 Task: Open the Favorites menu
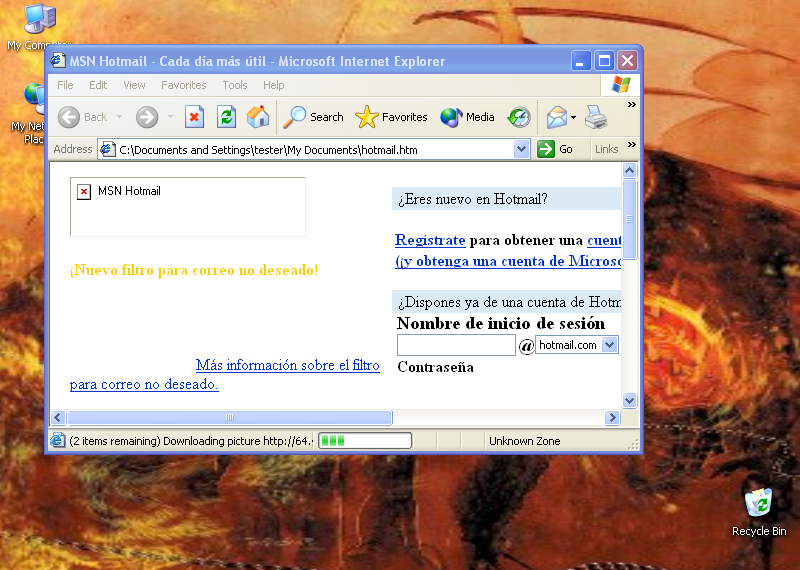pyautogui.click(x=184, y=85)
